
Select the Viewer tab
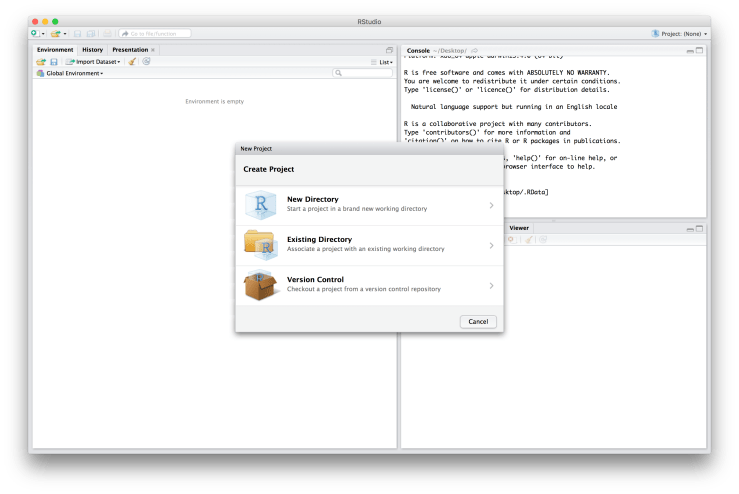click(519, 228)
